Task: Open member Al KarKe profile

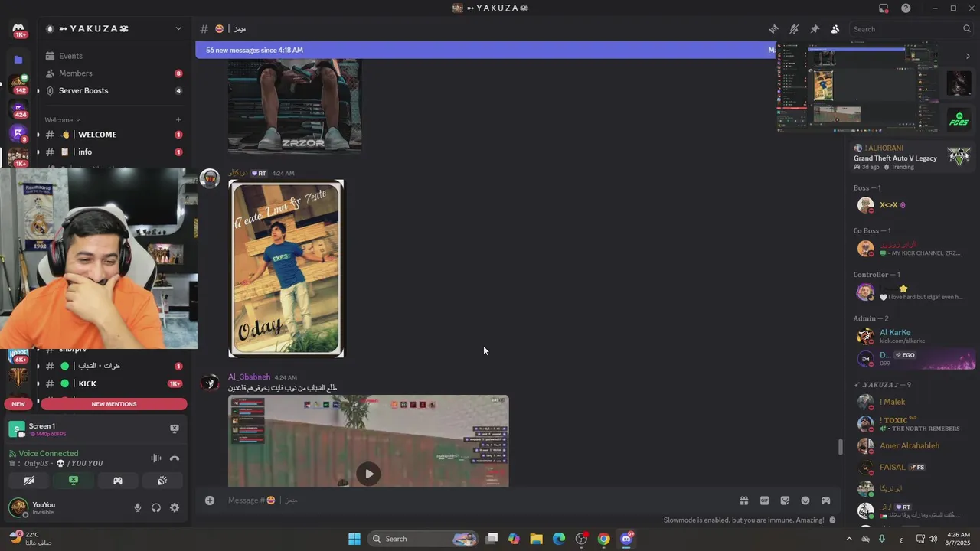Action: click(x=913, y=336)
